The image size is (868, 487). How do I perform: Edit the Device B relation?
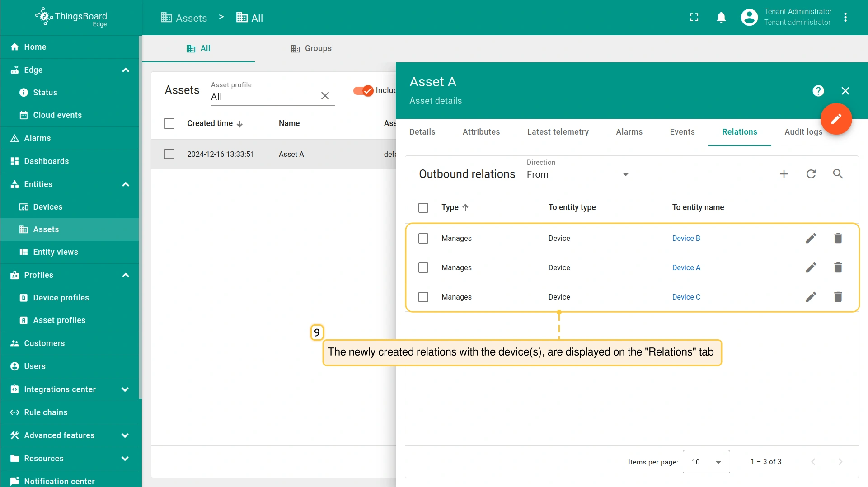(811, 238)
